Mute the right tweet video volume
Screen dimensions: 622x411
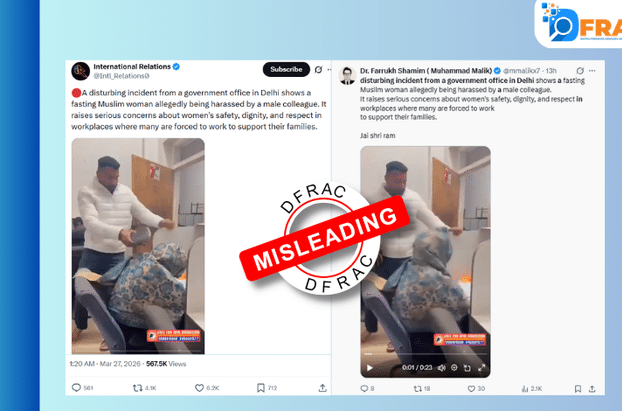click(x=441, y=368)
